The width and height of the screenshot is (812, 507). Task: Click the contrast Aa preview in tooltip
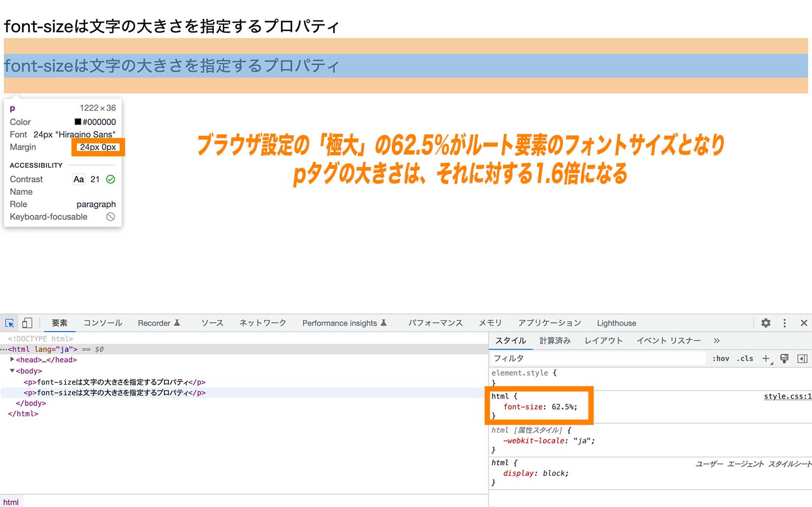(x=79, y=179)
